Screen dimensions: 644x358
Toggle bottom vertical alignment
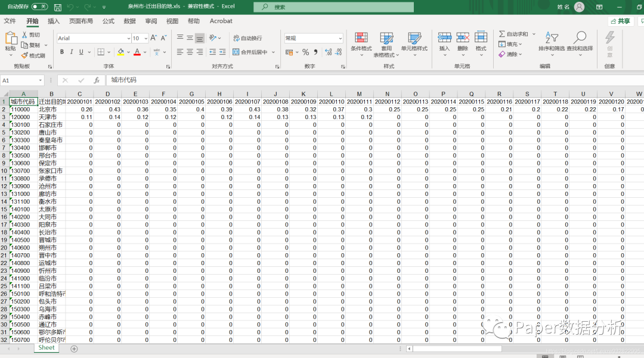[200, 38]
